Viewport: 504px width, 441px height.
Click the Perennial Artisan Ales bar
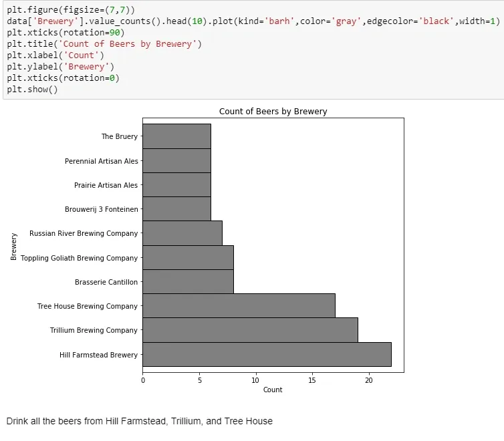pyautogui.click(x=176, y=160)
